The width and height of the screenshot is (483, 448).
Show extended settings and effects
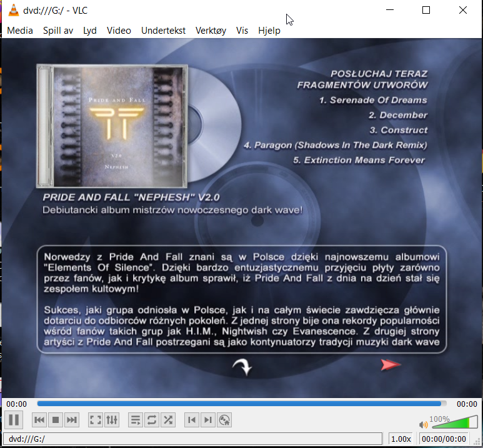click(112, 420)
